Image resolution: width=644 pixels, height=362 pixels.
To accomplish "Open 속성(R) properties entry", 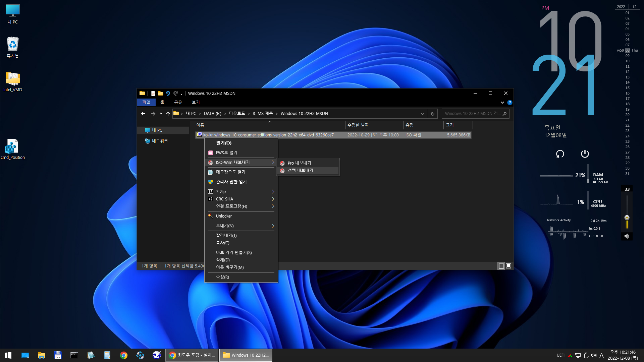I will tap(241, 277).
